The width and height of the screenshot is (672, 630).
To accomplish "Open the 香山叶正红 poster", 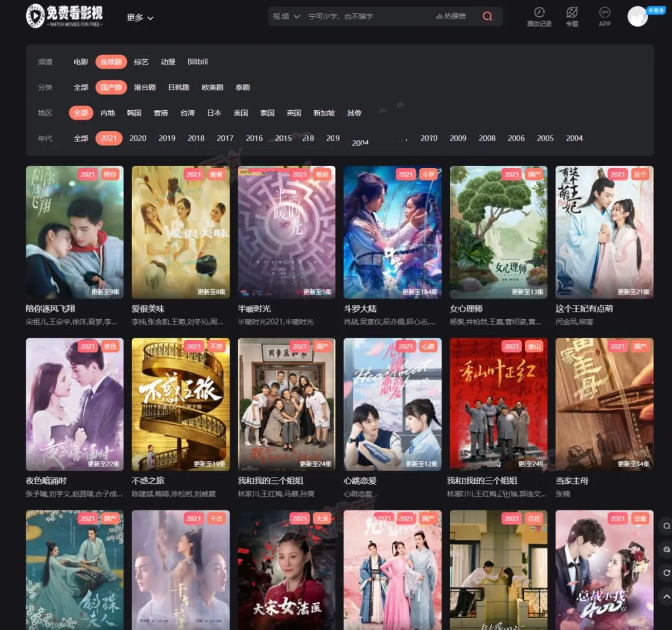I will (498, 404).
